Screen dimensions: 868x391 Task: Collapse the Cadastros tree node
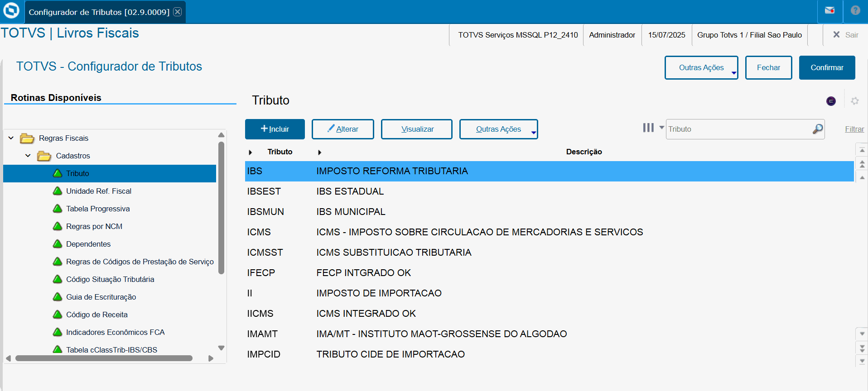click(28, 156)
